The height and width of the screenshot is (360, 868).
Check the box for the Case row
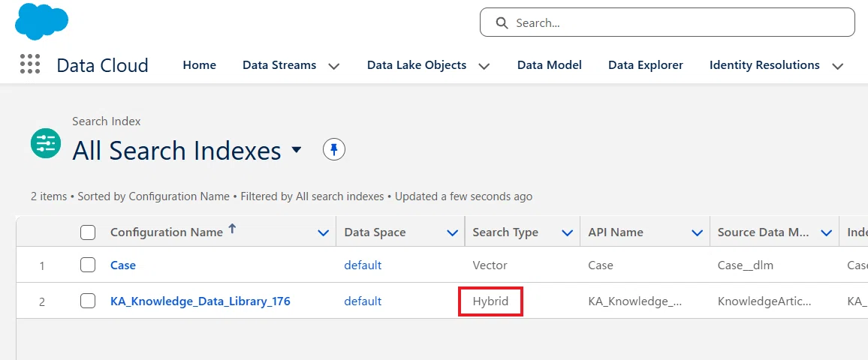(87, 265)
